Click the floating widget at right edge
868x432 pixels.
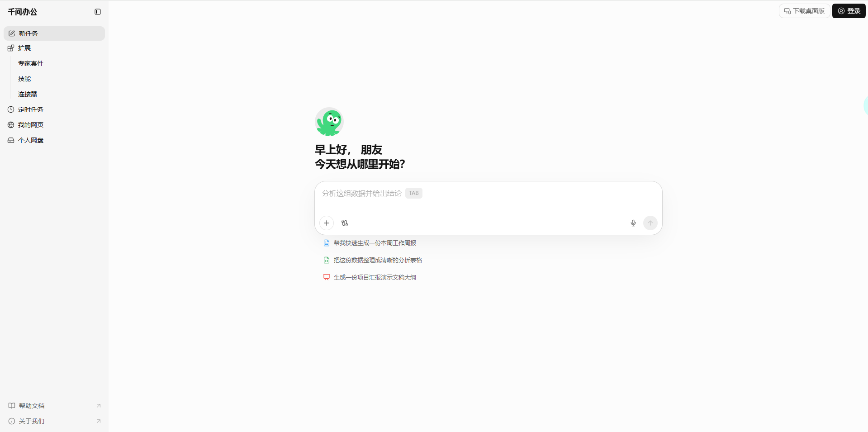pyautogui.click(x=865, y=105)
